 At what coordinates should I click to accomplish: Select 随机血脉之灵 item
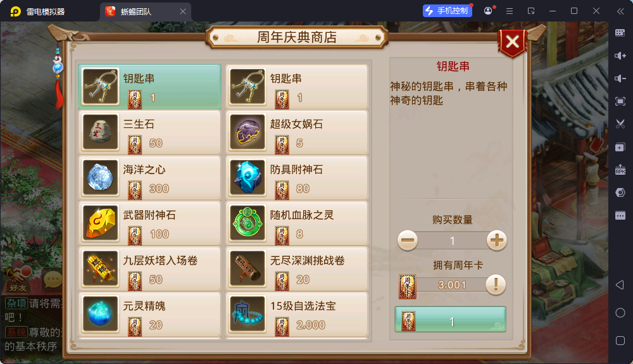[297, 224]
